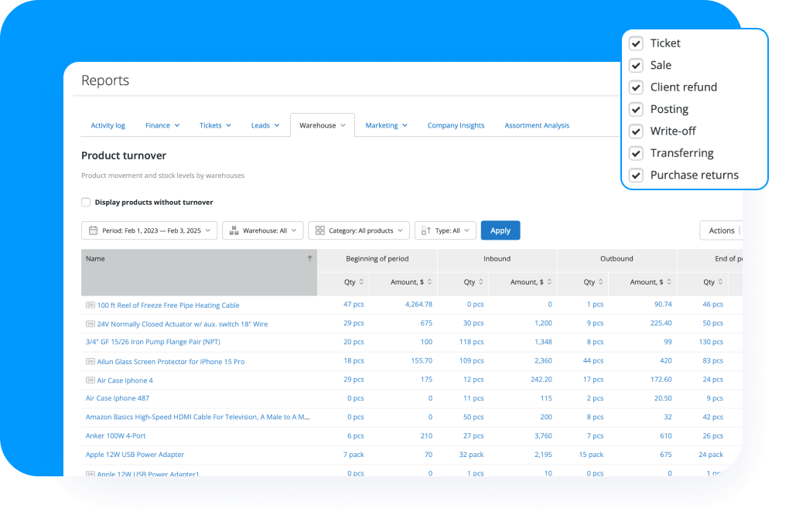Viewport: 789px width, 532px height.
Task: Sort Outbound Amount column
Action: [x=668, y=282]
